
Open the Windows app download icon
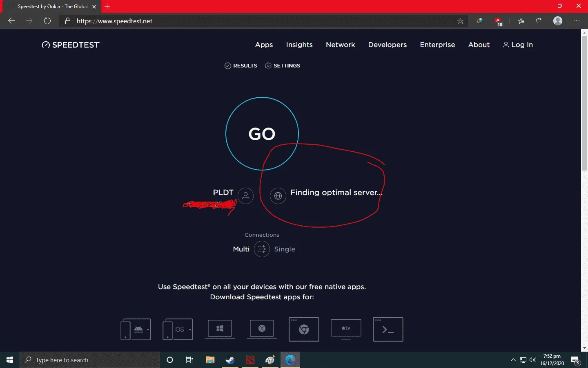click(220, 329)
